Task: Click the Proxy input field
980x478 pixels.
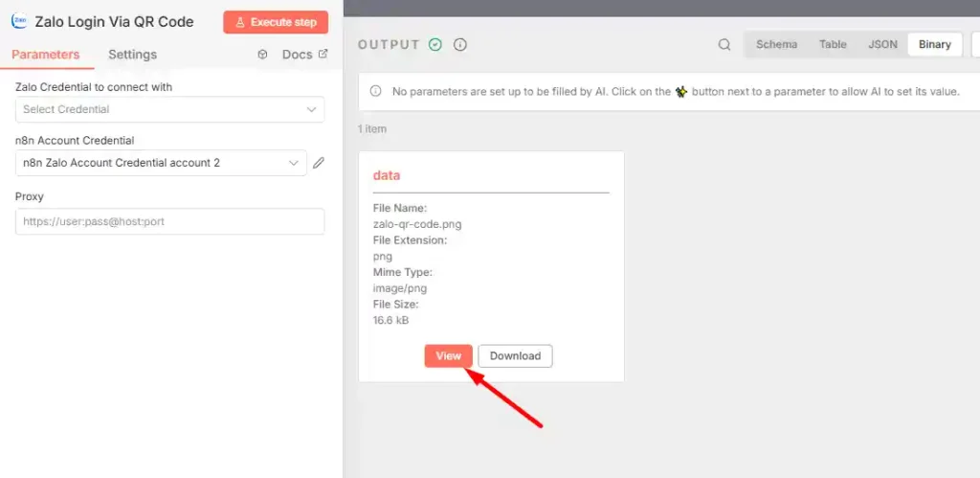Action: 170,221
